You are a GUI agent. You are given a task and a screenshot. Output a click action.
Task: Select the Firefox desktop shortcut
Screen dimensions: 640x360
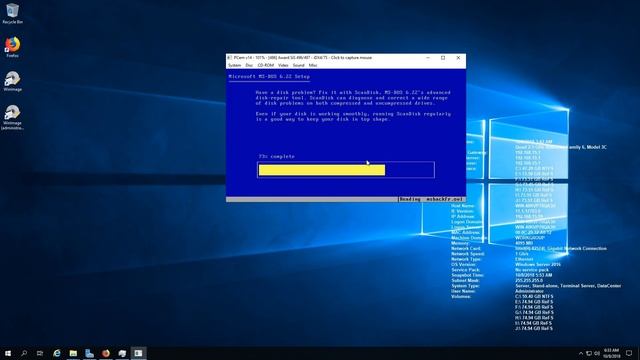[12, 47]
